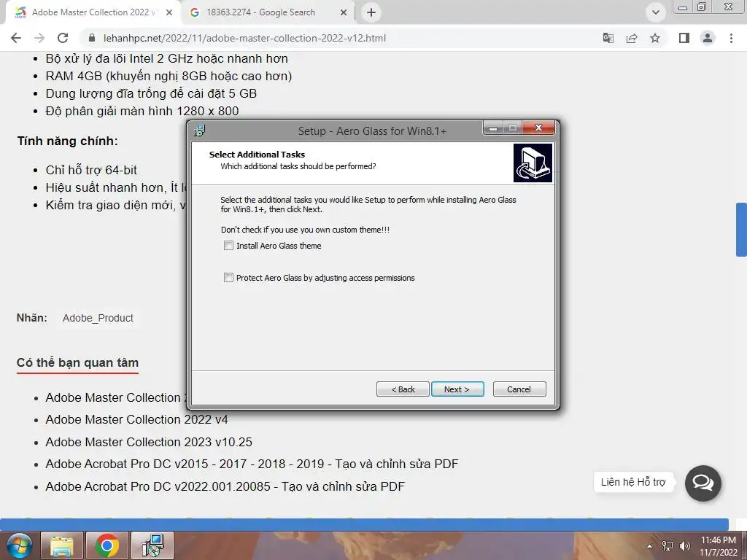This screenshot has height=560, width=747.
Task: Minimize the Chrome browser window
Action: coord(683,7)
